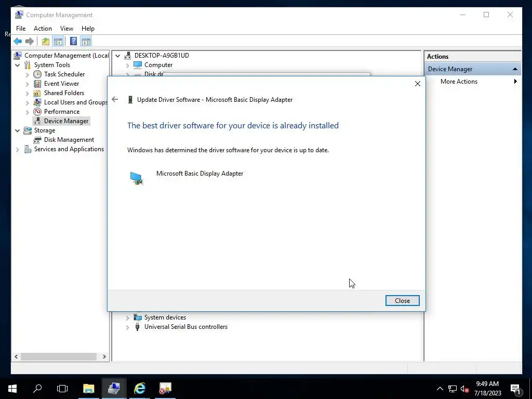The height and width of the screenshot is (399, 532).
Task: Select Performance in the tree
Action: coord(62,112)
